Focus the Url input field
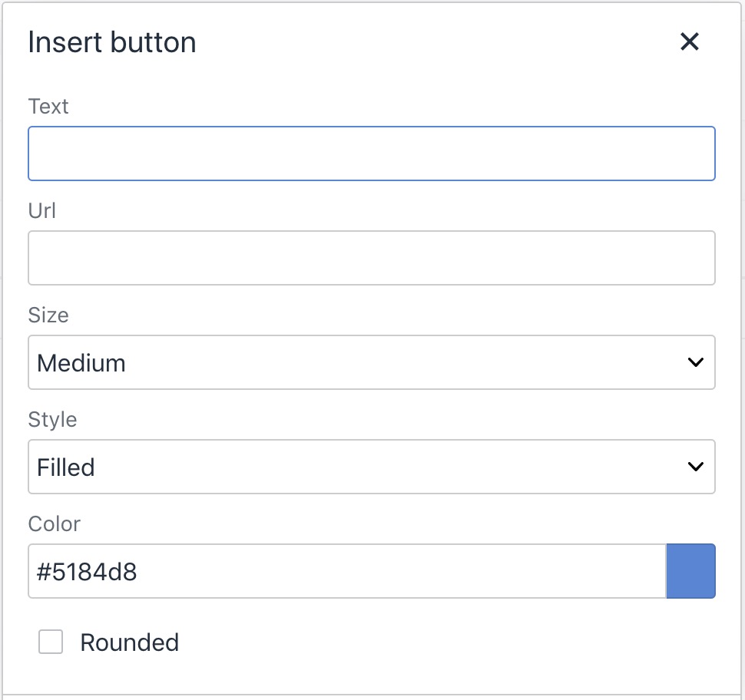The image size is (745, 700). pyautogui.click(x=372, y=259)
